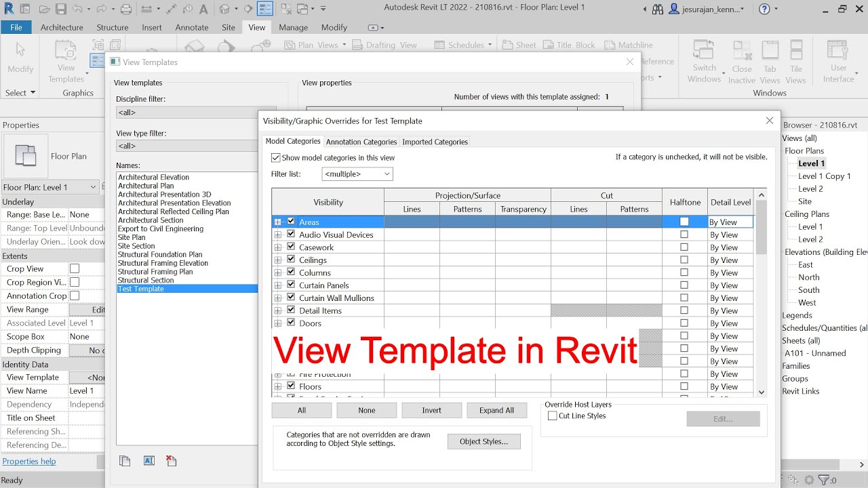868x488 pixels.
Task: Open the Properties help link
Action: coord(29,462)
